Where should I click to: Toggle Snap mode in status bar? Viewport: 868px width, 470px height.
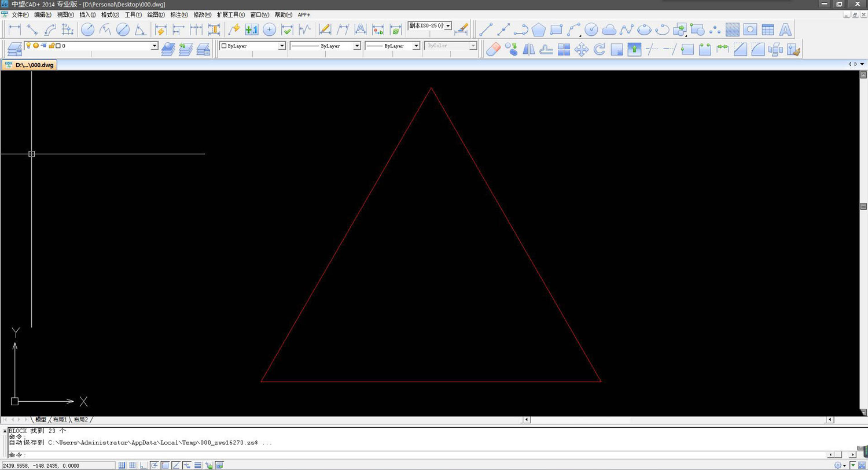point(122,465)
